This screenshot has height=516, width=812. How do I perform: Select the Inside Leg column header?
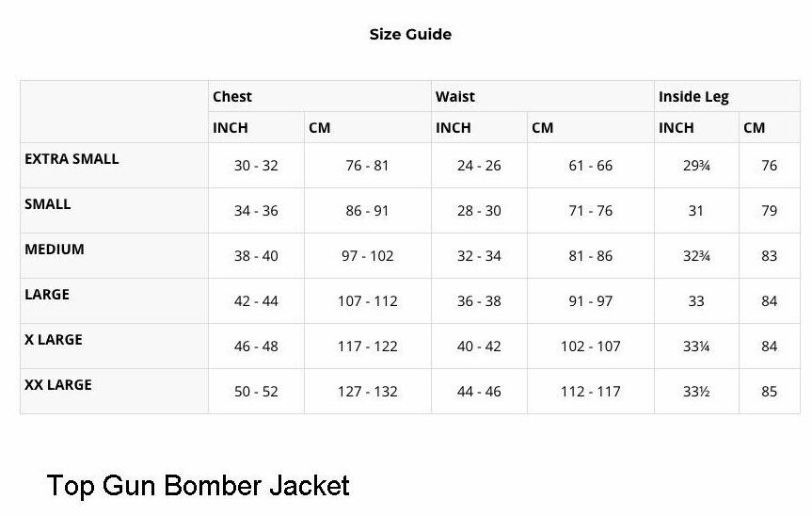693,97
